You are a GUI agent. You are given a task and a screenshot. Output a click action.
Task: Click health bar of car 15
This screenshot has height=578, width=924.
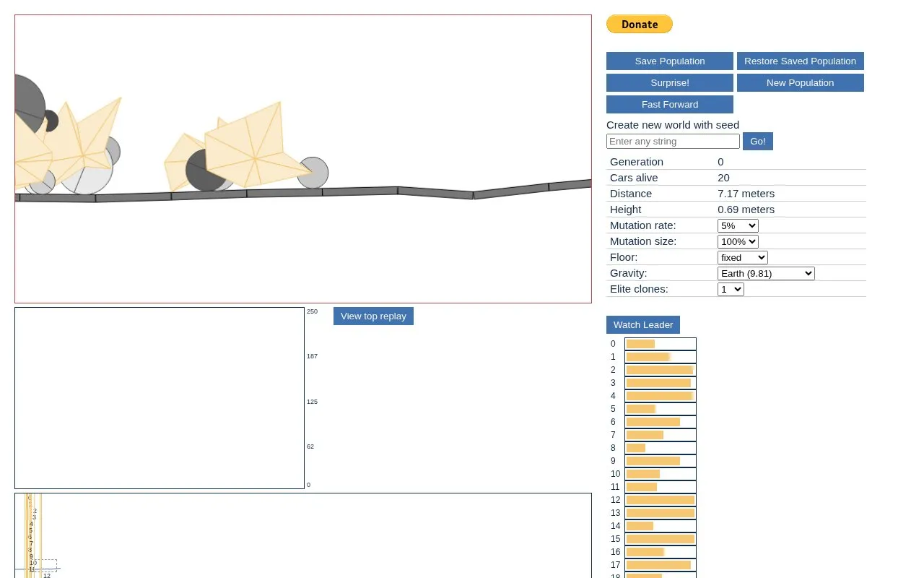661,539
